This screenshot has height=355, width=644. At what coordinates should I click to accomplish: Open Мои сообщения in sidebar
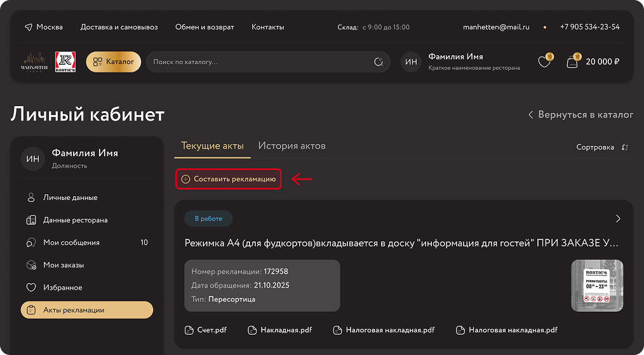pos(71,243)
